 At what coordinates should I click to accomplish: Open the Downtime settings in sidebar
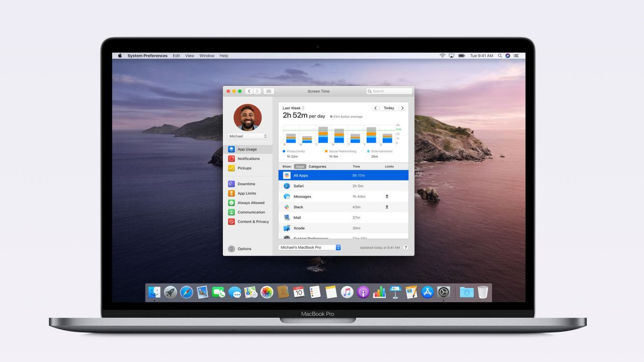(249, 184)
